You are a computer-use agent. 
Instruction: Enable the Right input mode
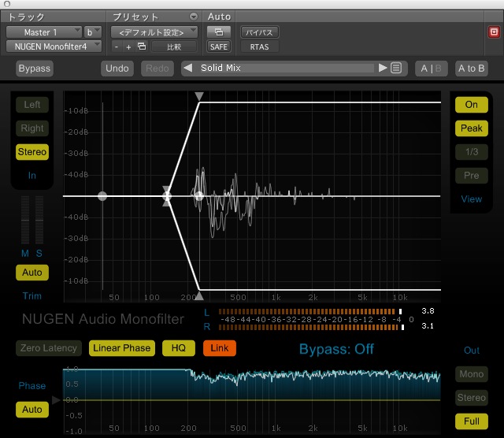[32, 128]
